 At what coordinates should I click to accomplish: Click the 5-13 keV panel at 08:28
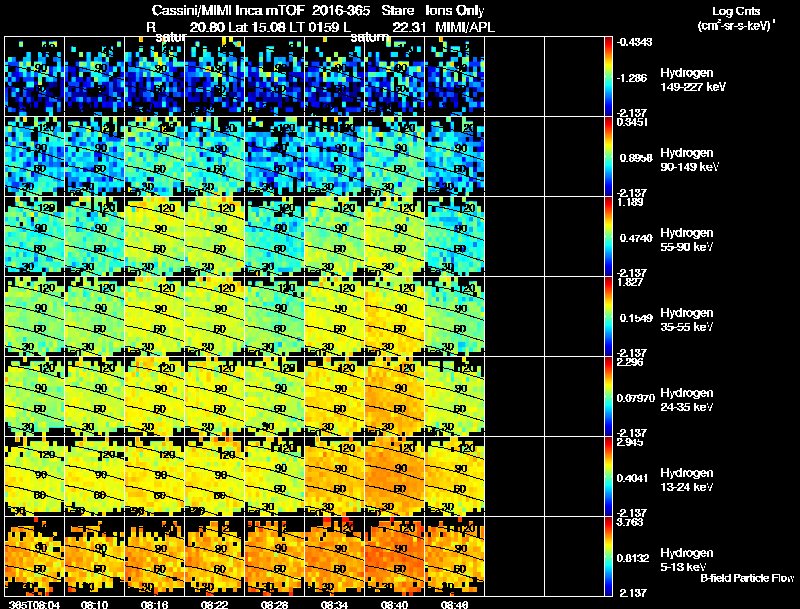pyautogui.click(x=274, y=557)
